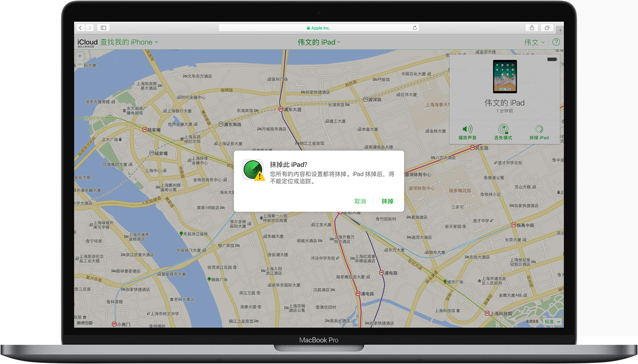Click the 播放声音 play sound icon
The height and width of the screenshot is (364, 638).
467,129
